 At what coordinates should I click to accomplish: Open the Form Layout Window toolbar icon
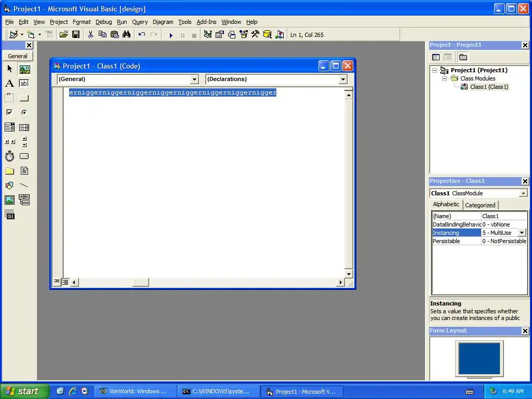(232, 34)
